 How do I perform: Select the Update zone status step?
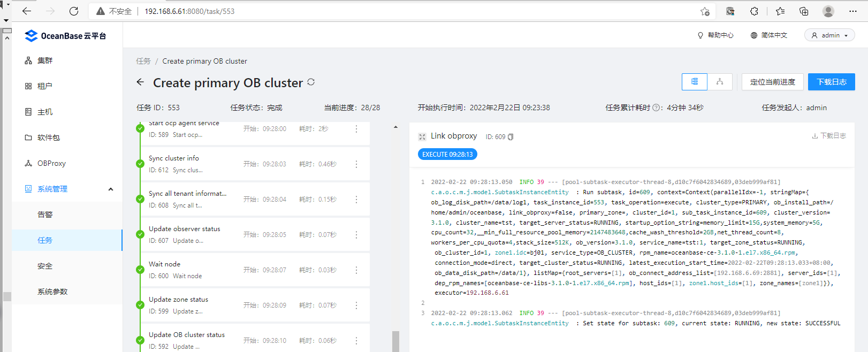point(256,305)
